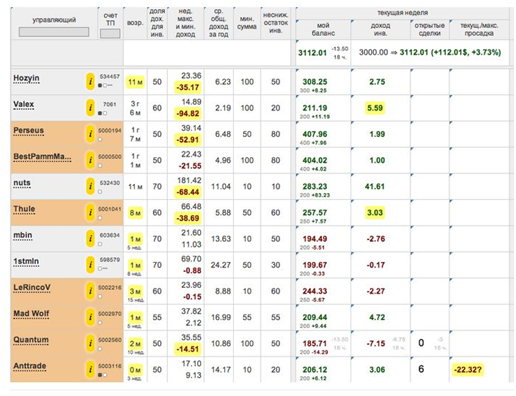Click account number 7061
The width and height of the screenshot is (516, 396).
[x=110, y=104]
